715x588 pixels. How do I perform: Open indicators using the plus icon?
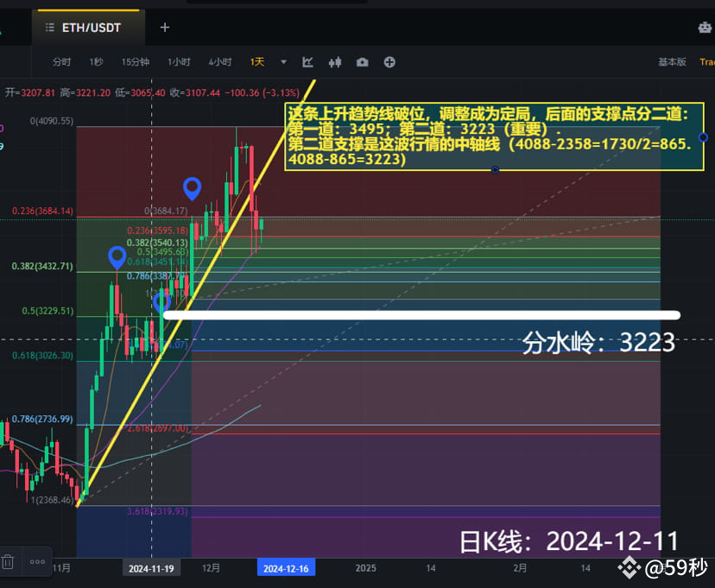[x=389, y=62]
